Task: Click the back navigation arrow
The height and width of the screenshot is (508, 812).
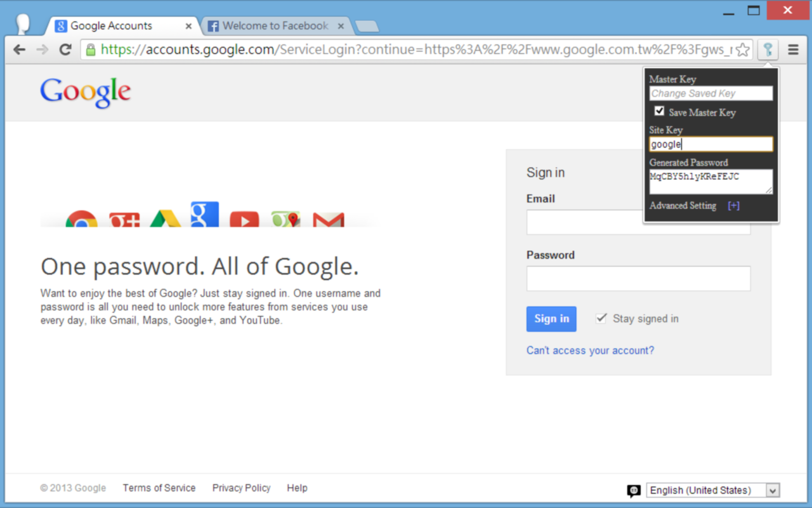Action: tap(20, 49)
